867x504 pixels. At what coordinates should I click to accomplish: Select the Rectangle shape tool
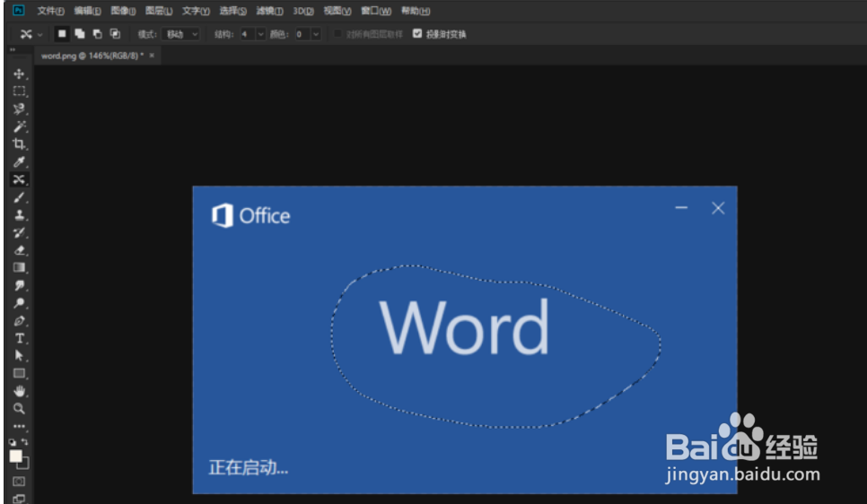[20, 374]
